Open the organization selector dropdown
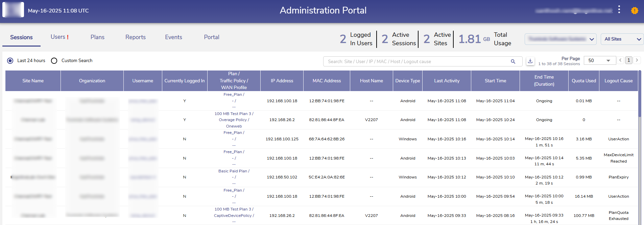644x225 pixels. pyautogui.click(x=560, y=39)
